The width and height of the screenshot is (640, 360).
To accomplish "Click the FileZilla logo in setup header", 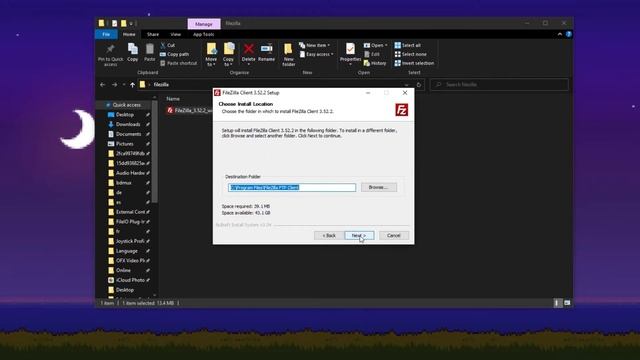I will tap(402, 110).
